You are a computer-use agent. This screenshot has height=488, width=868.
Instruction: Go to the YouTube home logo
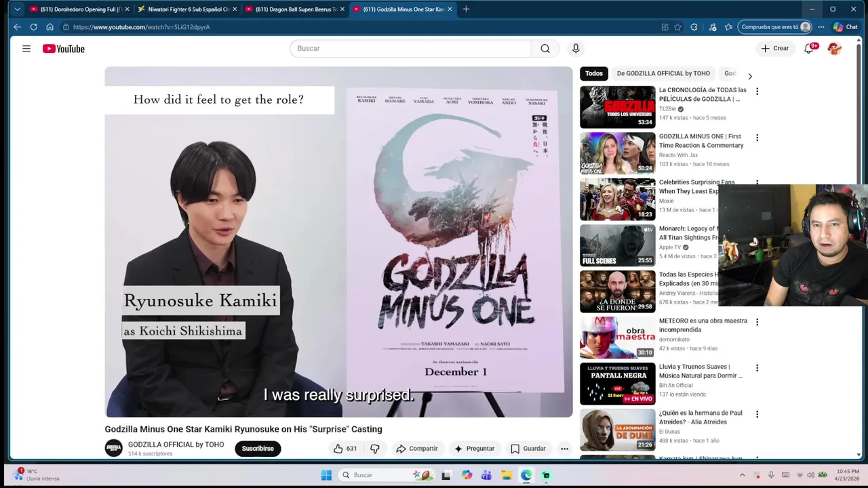click(x=64, y=48)
